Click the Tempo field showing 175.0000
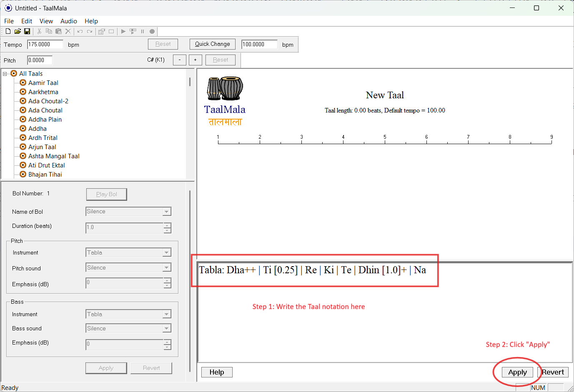This screenshot has height=392, width=574. pyautogui.click(x=45, y=45)
